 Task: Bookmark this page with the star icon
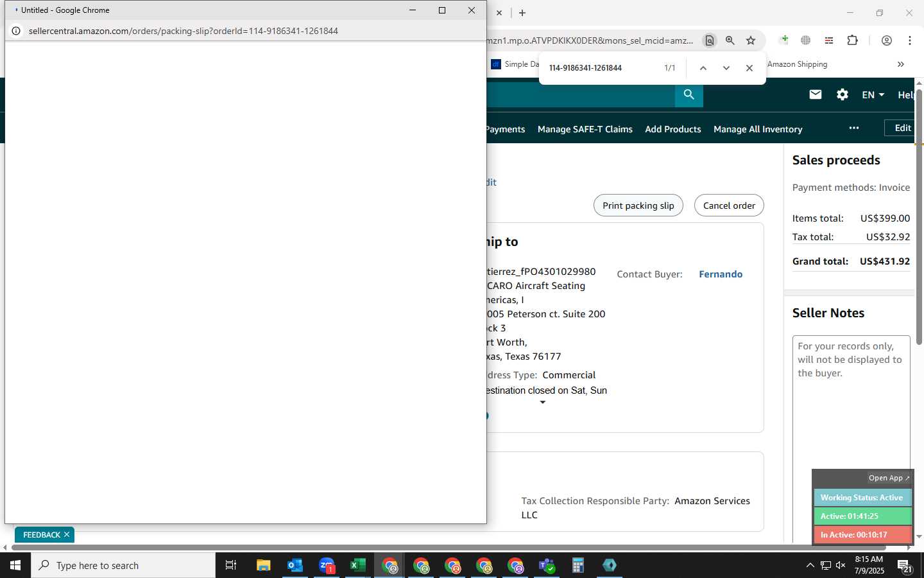[751, 40]
